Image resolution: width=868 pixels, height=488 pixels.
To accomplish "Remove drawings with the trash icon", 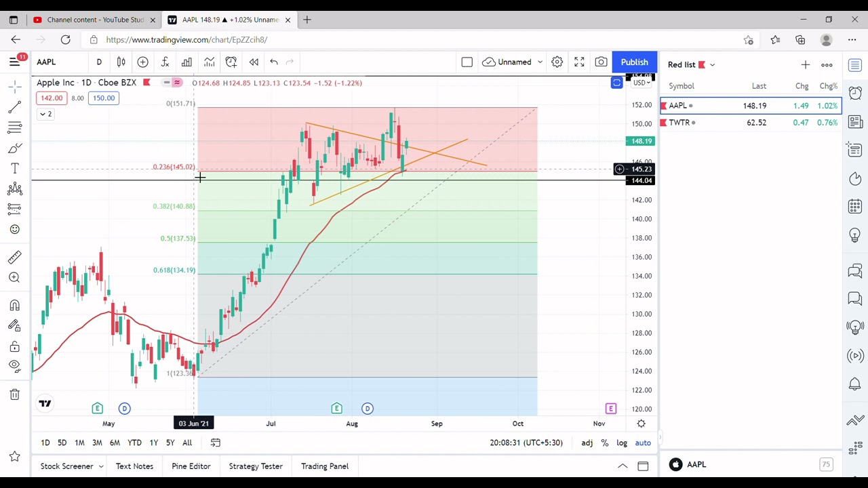I will 14,394.
